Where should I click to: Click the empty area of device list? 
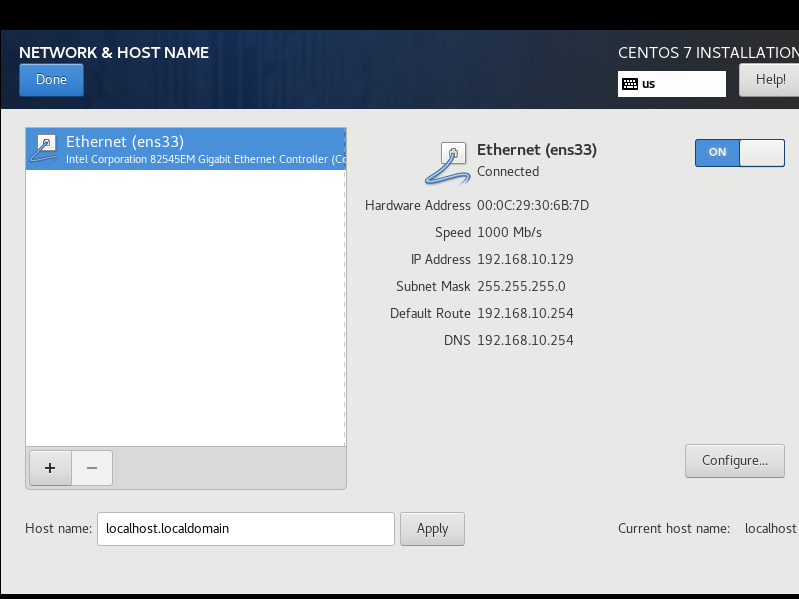(185, 308)
